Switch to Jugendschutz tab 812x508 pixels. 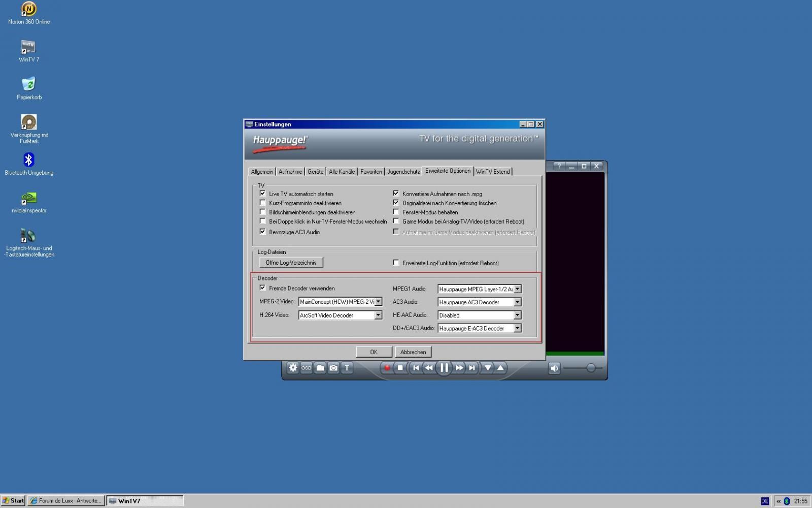pyautogui.click(x=403, y=172)
